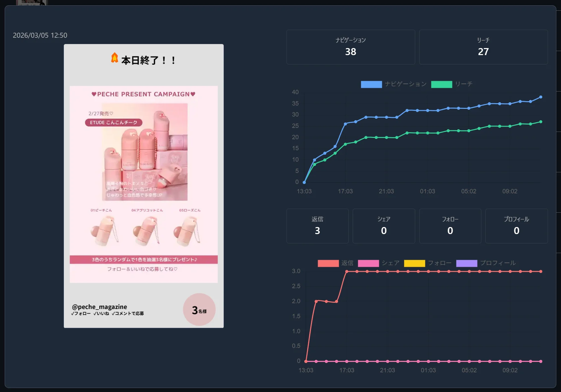Screen dimensions: 561x392
Task: Click the 01ピーチこん color product image
Action: tap(104, 231)
